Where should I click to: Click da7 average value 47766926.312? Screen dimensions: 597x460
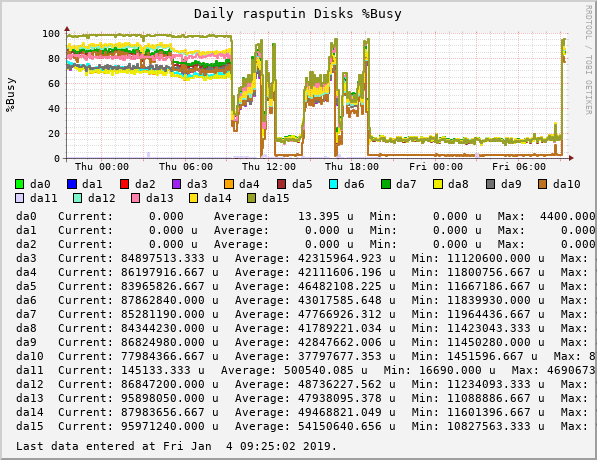[x=340, y=314]
